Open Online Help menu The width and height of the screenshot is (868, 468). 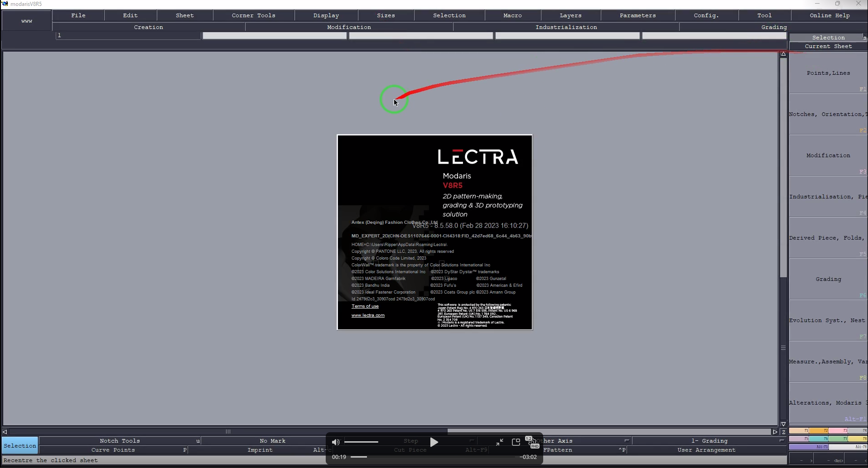coord(830,15)
